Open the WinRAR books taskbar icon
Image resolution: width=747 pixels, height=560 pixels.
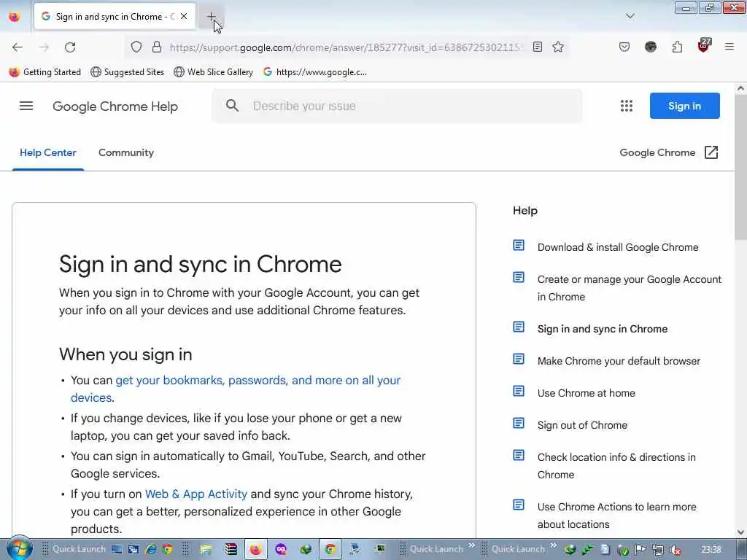point(231,550)
